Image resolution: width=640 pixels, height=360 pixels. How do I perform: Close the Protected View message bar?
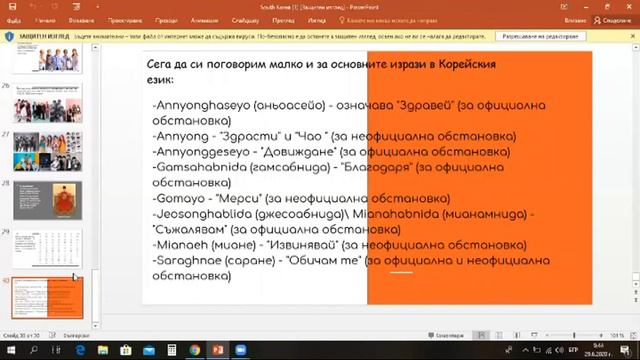(x=633, y=36)
